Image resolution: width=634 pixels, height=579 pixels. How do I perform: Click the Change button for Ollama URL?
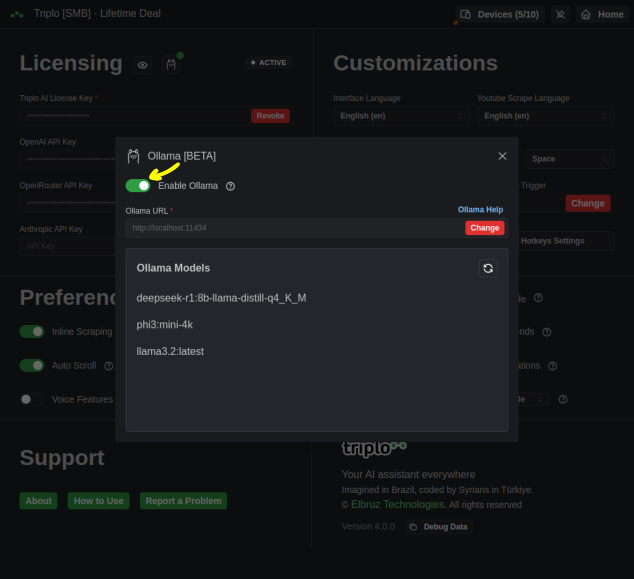pyautogui.click(x=484, y=228)
